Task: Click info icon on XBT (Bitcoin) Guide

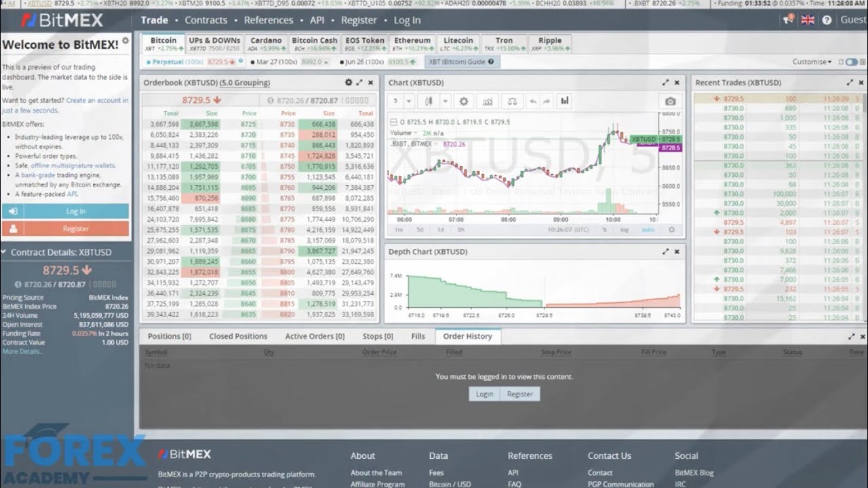Action: tap(490, 62)
